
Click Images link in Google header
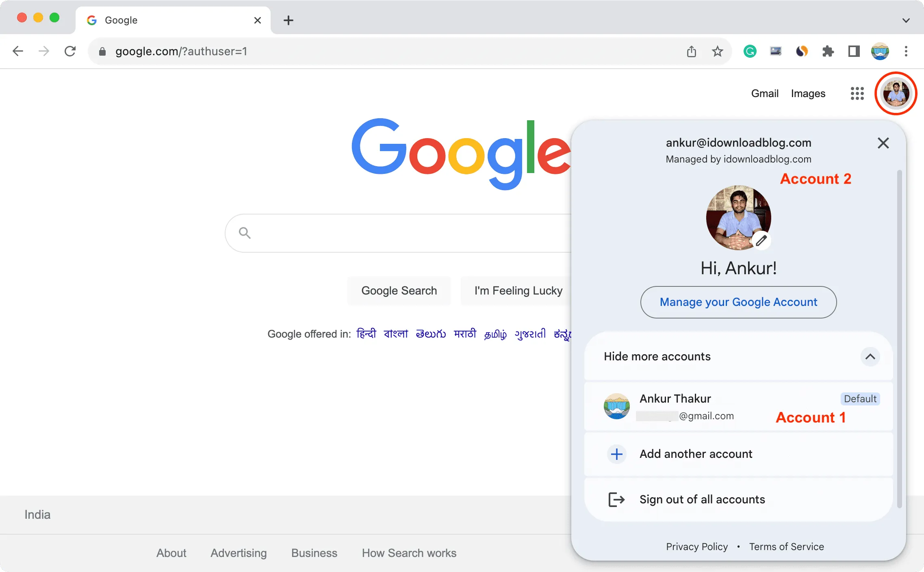809,93
